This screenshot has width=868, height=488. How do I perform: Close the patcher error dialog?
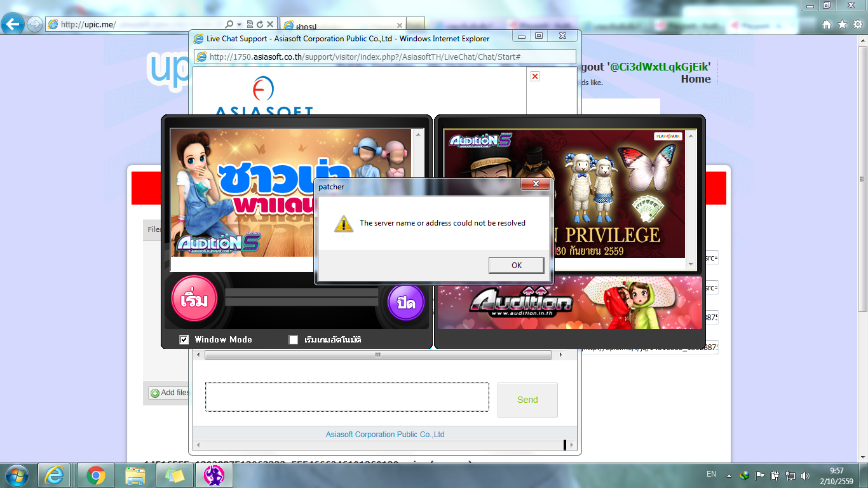[536, 184]
